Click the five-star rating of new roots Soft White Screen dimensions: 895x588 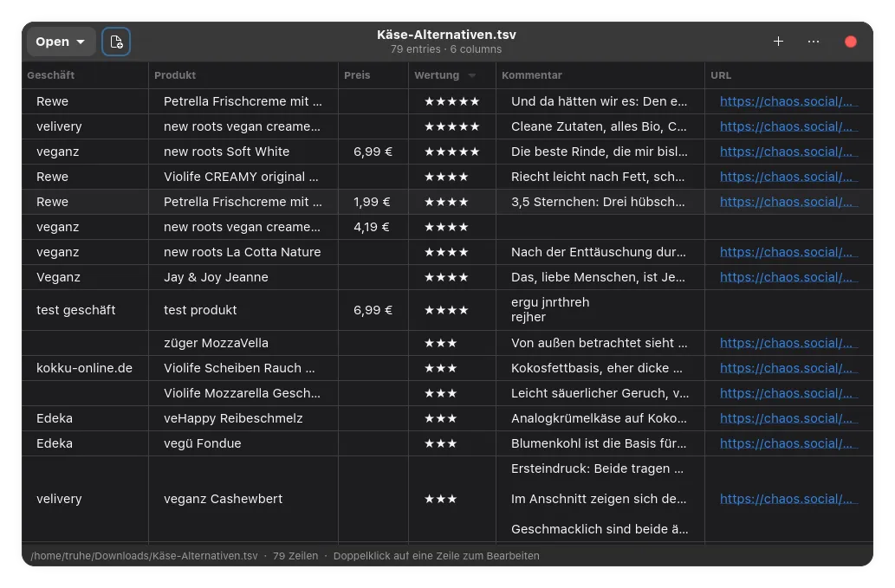(451, 152)
